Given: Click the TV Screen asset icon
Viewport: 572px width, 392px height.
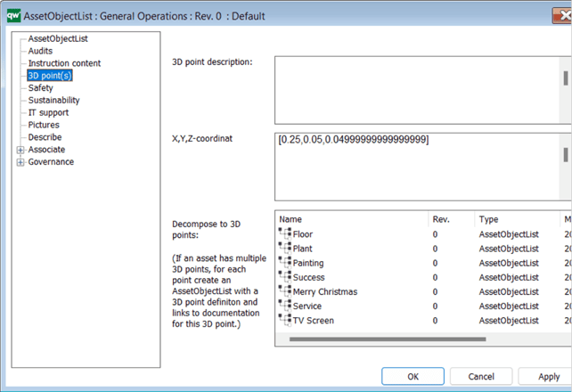Looking at the screenshot, I should [x=285, y=320].
